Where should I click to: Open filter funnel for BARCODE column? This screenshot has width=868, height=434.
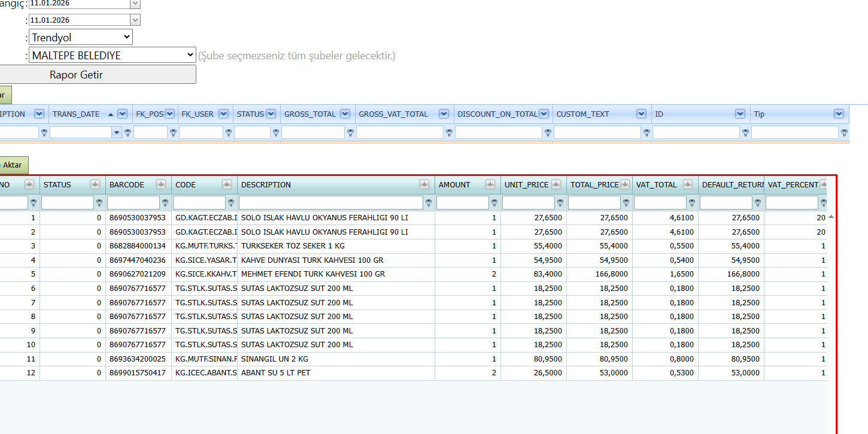tap(165, 203)
